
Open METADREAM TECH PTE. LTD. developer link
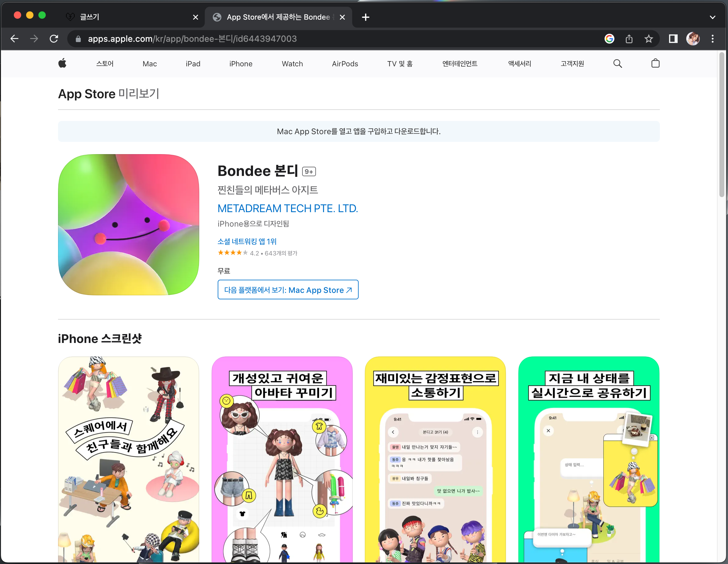(x=287, y=208)
